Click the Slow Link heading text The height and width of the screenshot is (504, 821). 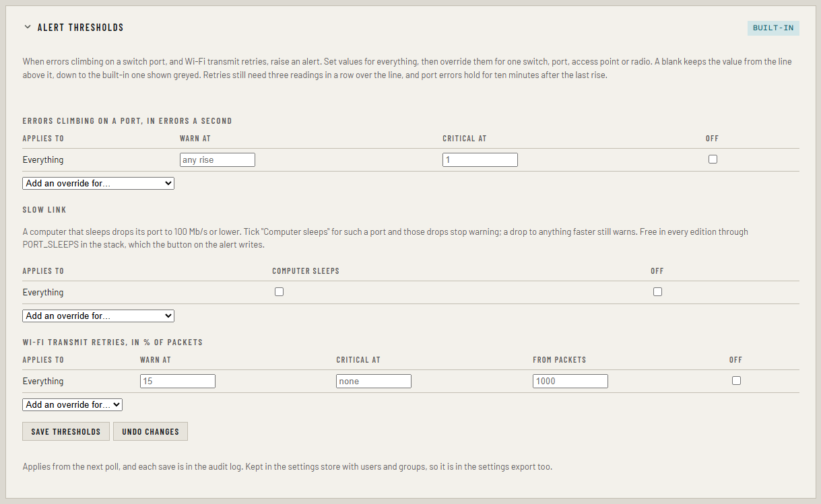point(44,210)
